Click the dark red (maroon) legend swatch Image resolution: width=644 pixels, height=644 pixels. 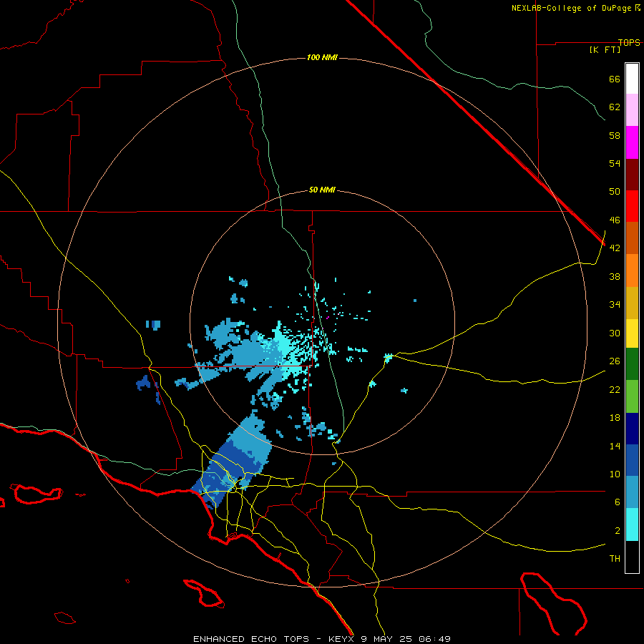[x=632, y=175]
